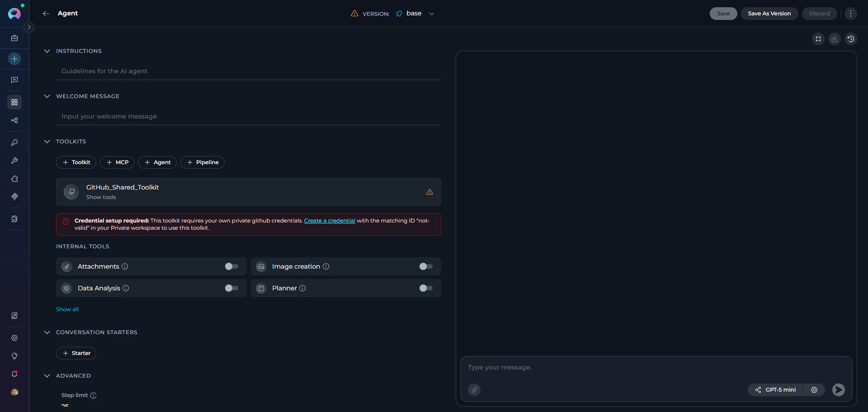868x412 pixels.
Task: Click the Attachments info icon
Action: pos(125,266)
